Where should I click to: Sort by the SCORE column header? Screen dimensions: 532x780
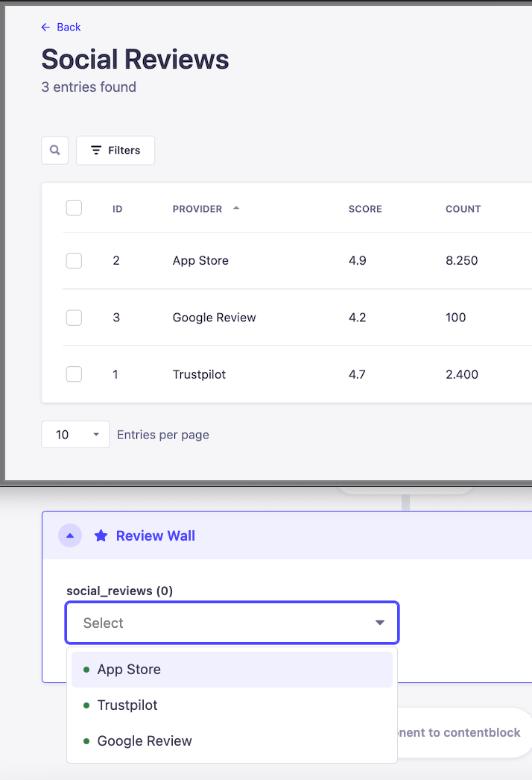coord(365,209)
